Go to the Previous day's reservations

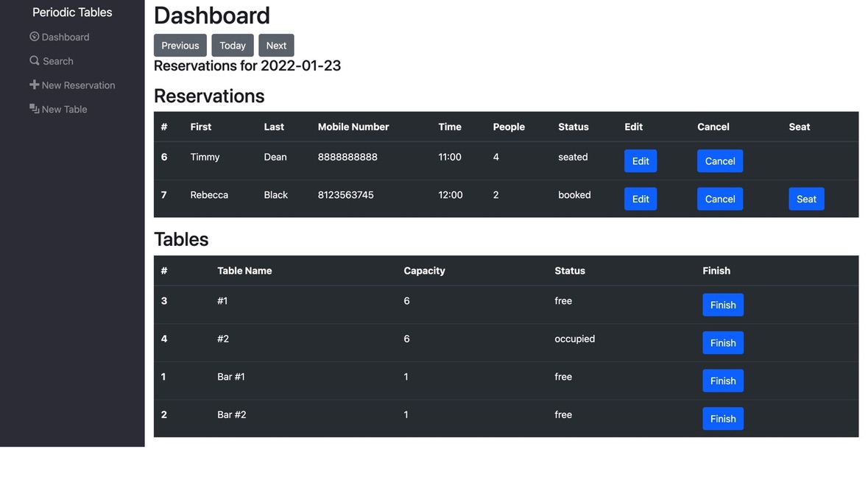180,46
